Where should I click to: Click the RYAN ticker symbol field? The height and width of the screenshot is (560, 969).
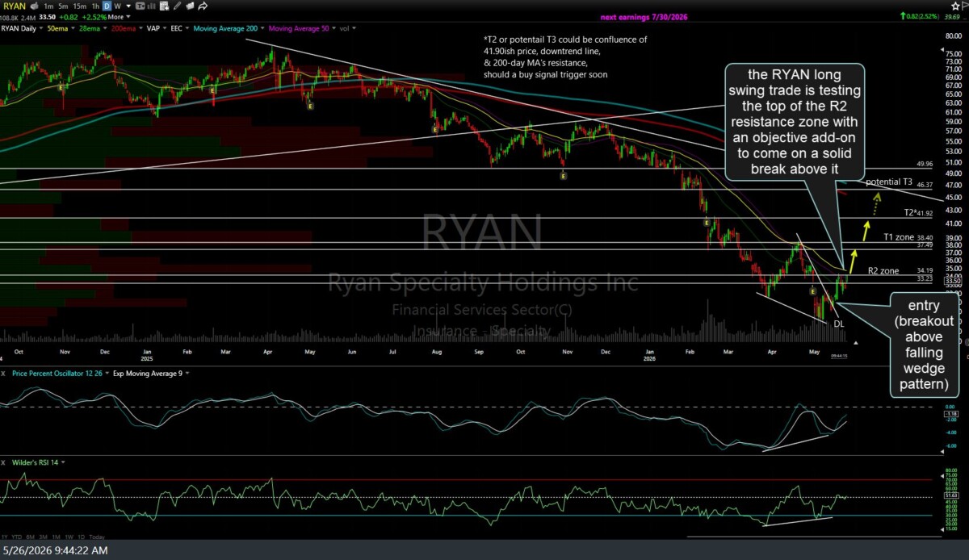coord(15,6)
